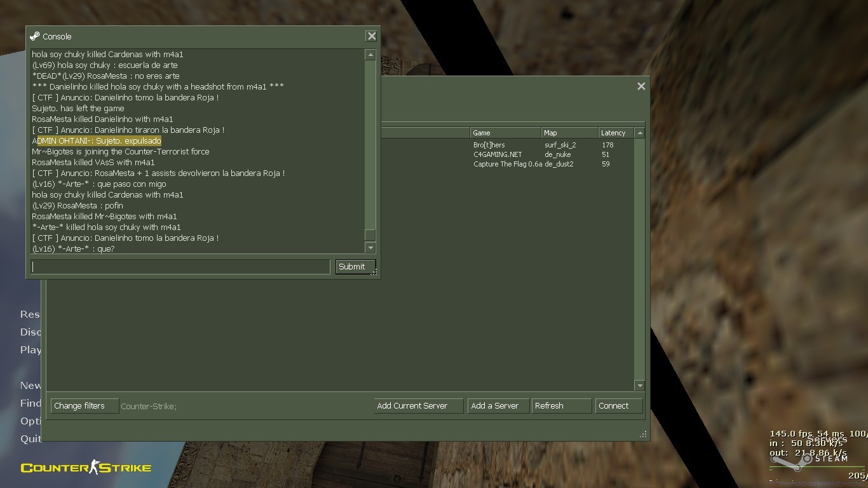Click 'devolvieron la bandera Roja' announcement line

tap(158, 173)
